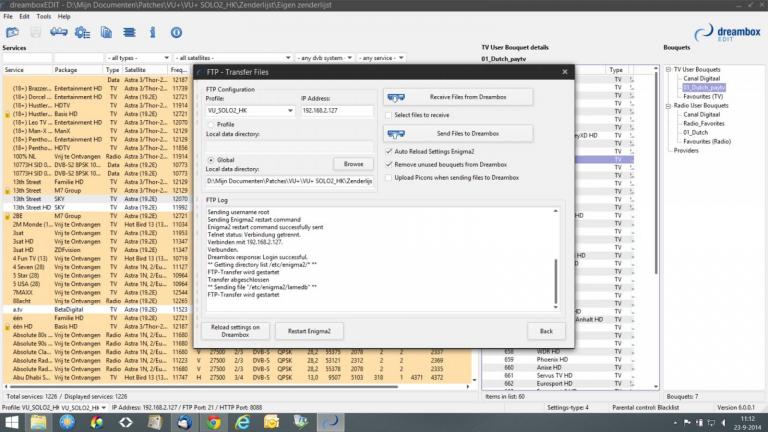The height and width of the screenshot is (432, 768).
Task: Uncheck Auto Reload Settings Enigma2
Action: pos(389,150)
